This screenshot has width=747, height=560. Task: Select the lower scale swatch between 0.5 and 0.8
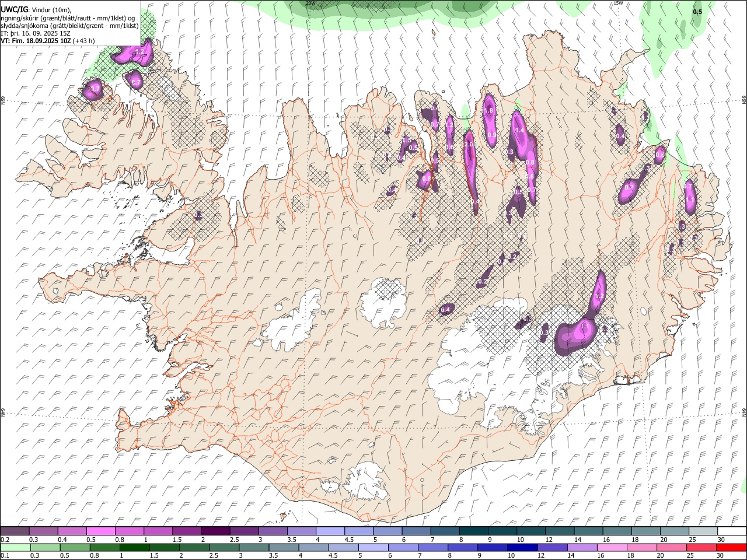pyautogui.click(x=75, y=547)
